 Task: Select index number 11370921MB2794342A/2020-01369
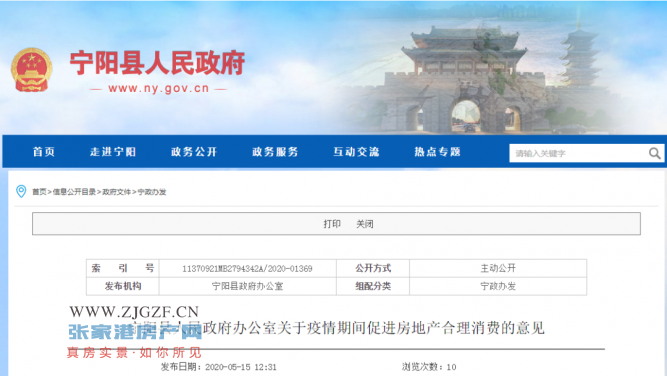[x=247, y=268]
